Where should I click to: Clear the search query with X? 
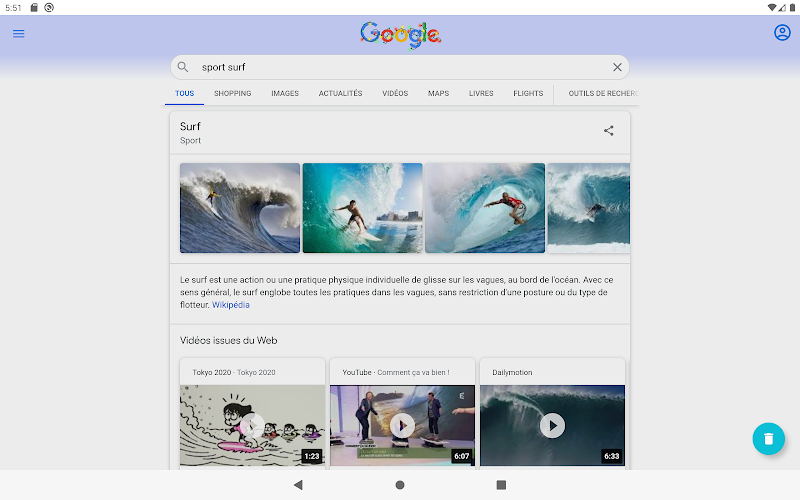coord(617,67)
